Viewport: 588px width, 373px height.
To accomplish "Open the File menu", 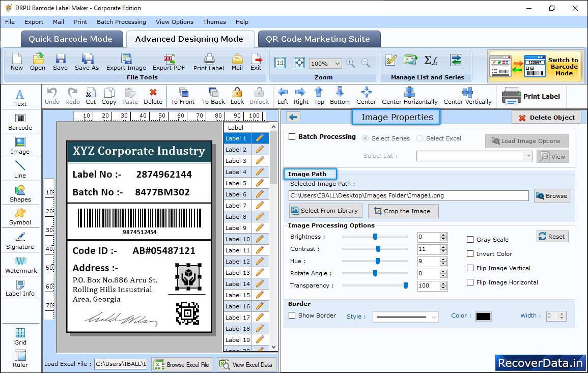I will pos(10,22).
